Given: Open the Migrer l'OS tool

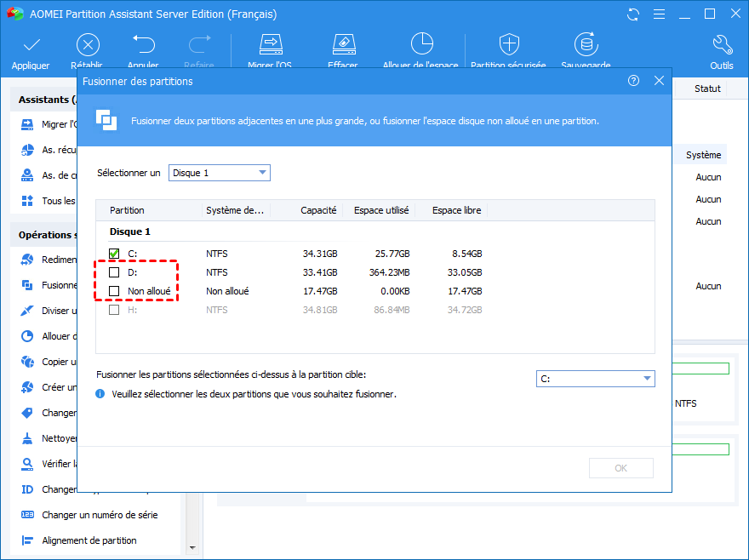Looking at the screenshot, I should point(271,44).
